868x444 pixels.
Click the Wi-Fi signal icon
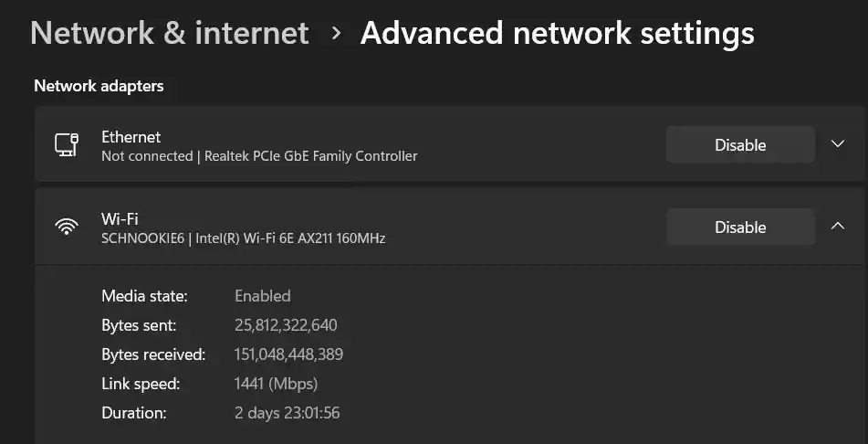[67, 227]
